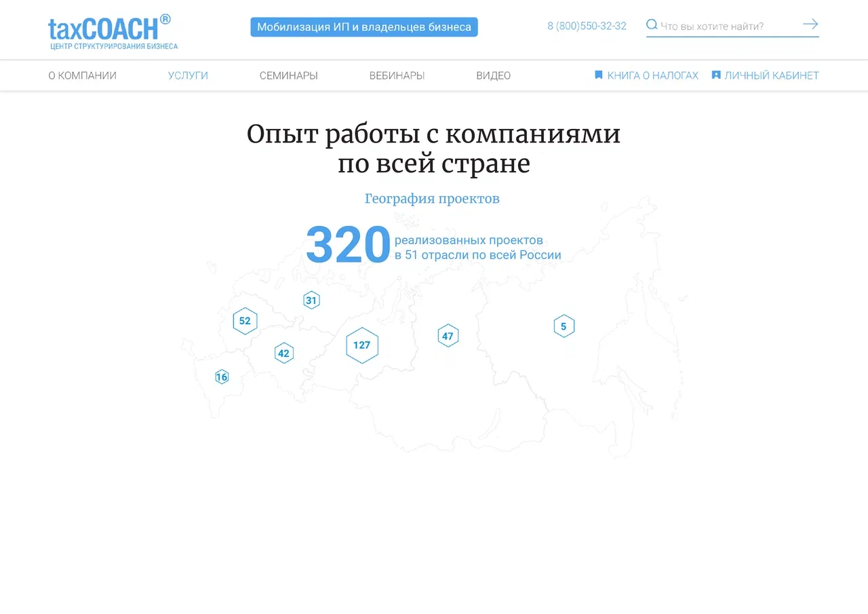Image resolution: width=868 pixels, height=614 pixels.
Task: Click the Мобилизация ИП и владельцев бизнеса button
Action: (364, 27)
